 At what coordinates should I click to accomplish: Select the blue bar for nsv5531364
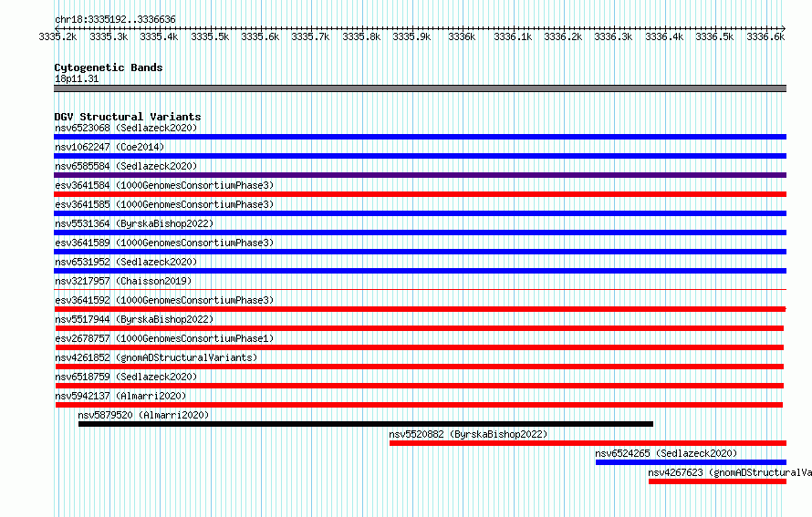point(420,233)
